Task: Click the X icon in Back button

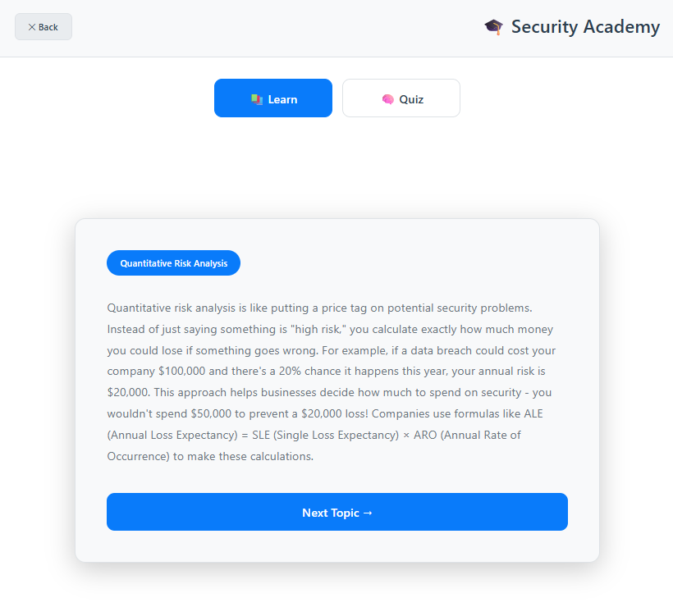Action: (32, 27)
